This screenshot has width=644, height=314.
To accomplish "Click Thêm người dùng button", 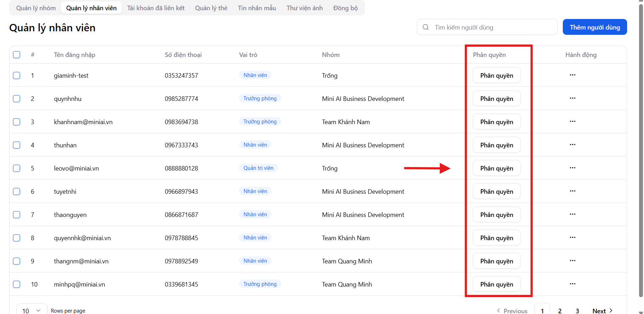I will [594, 27].
